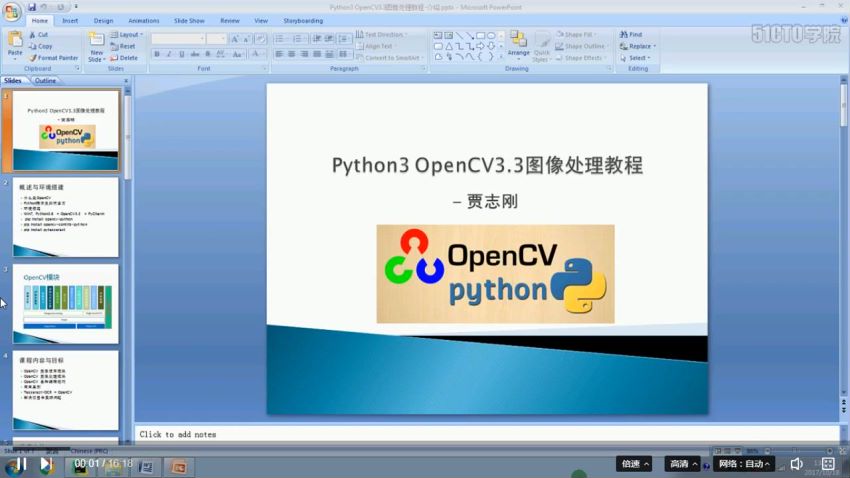This screenshot has width=850, height=478.
Task: Open the 网络：自动 network menu
Action: pos(743,464)
